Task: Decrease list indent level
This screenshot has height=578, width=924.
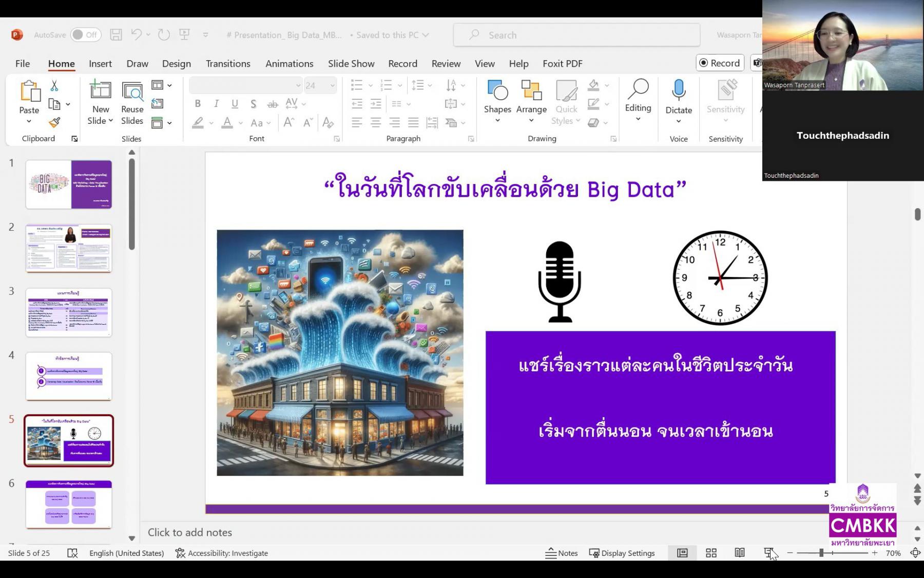Action: (357, 104)
